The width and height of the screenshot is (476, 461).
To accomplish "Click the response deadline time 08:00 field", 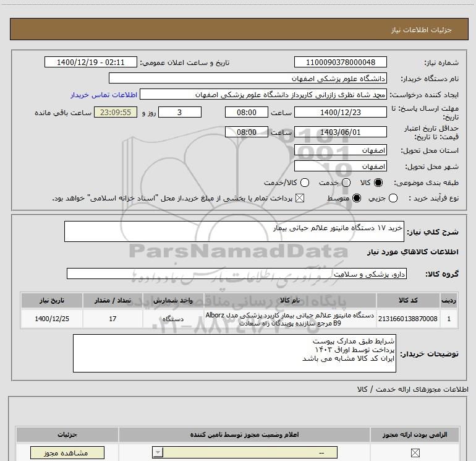I will pos(247,112).
